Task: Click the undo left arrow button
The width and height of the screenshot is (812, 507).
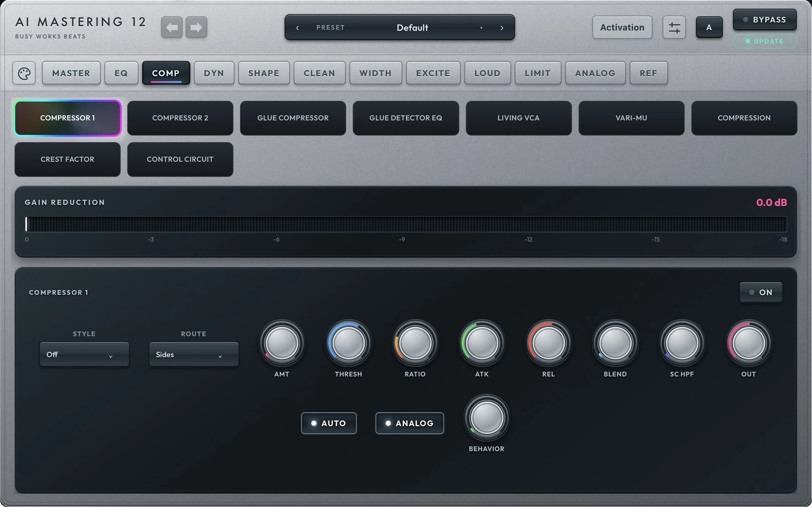Action: click(x=171, y=27)
